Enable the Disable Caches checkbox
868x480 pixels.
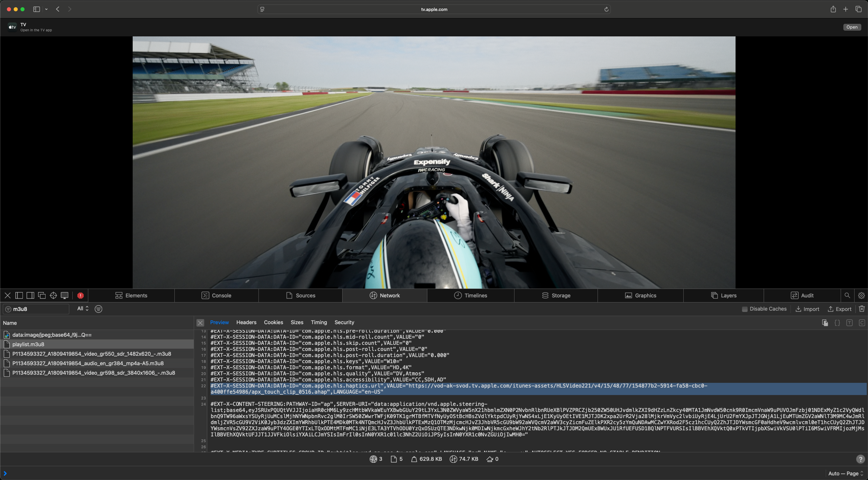tap(745, 309)
